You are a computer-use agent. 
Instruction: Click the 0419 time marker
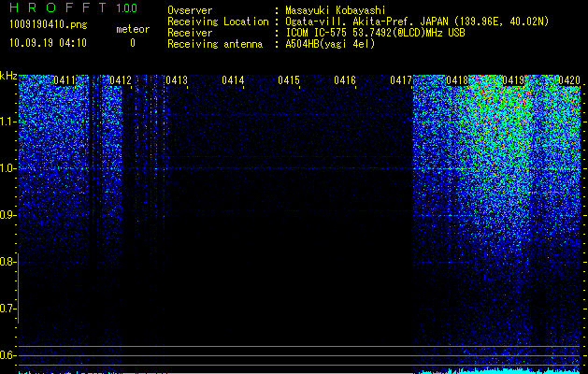512,80
